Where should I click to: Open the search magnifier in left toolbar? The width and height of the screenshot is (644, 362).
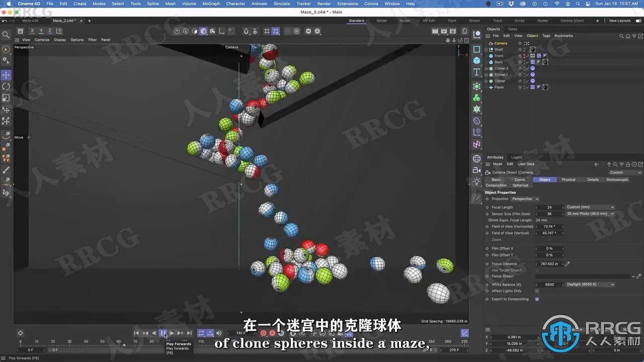click(6, 35)
